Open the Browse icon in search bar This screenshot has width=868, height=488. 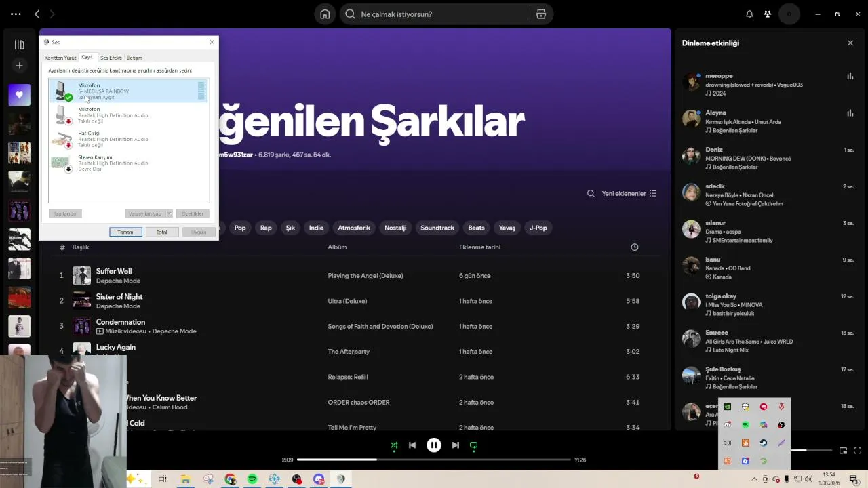pyautogui.click(x=541, y=14)
